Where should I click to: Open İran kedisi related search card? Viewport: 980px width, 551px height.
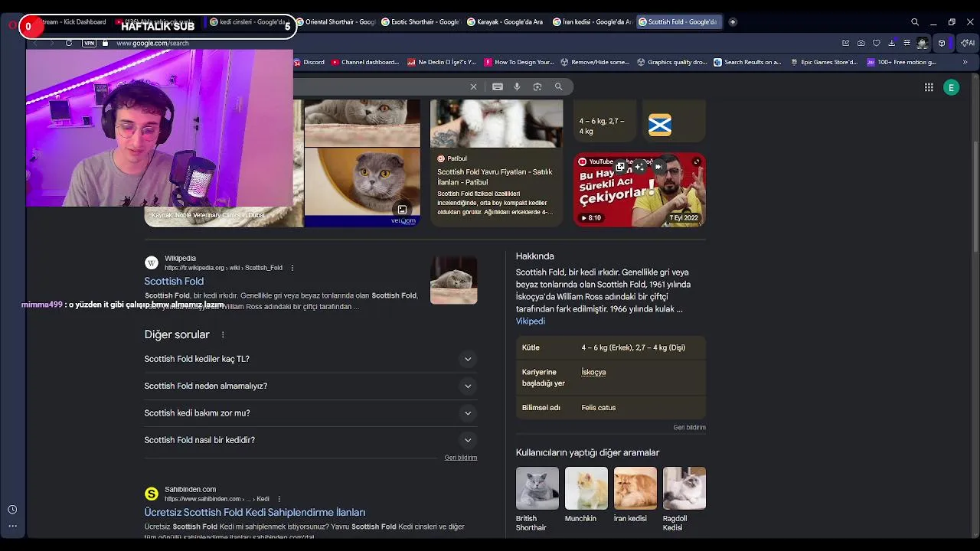tap(635, 496)
